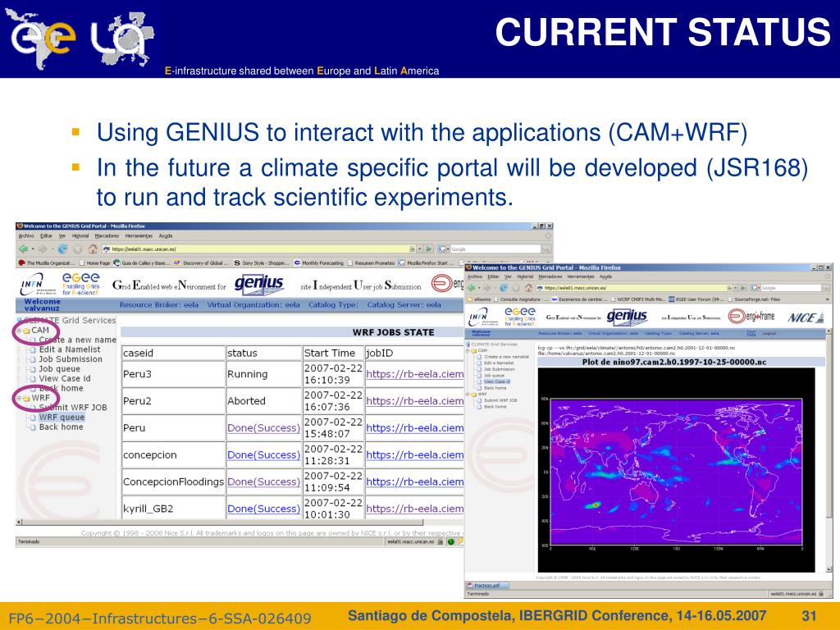Reload page in the plot Firefox window
The image size is (840, 630).
504,288
